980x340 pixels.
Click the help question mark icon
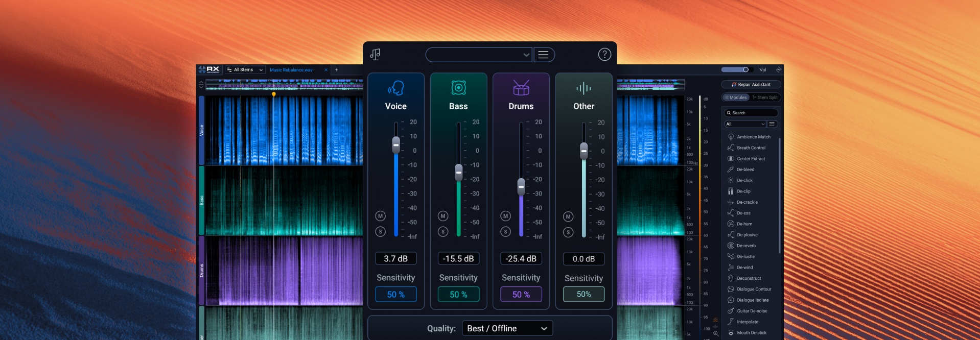coord(604,55)
